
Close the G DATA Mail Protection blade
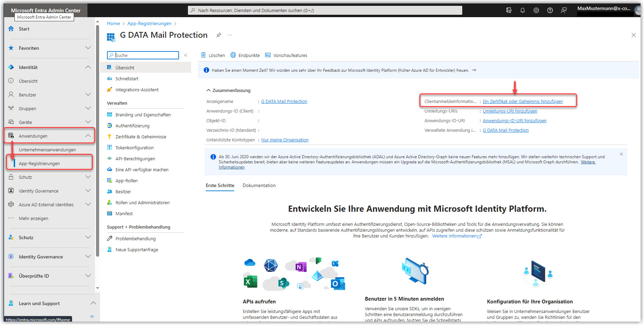[634, 35]
